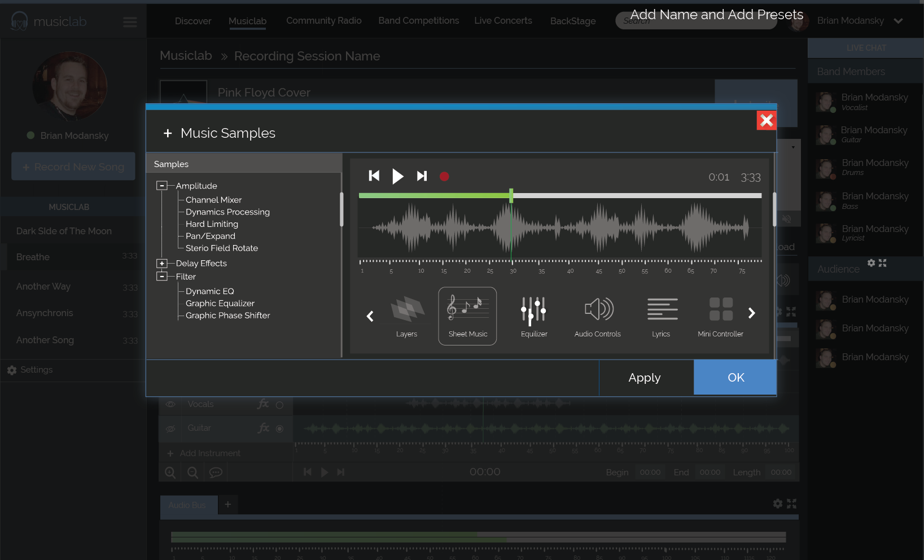Open Settings gear in left sidebar
924x560 pixels.
click(11, 370)
